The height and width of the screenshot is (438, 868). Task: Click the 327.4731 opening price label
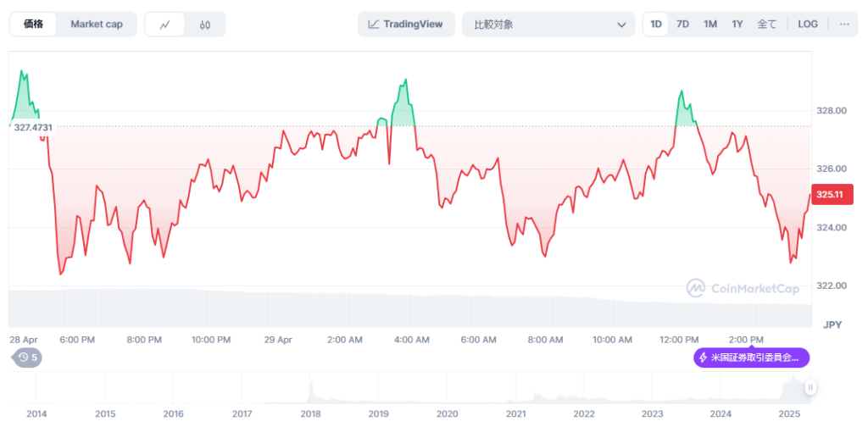[33, 127]
